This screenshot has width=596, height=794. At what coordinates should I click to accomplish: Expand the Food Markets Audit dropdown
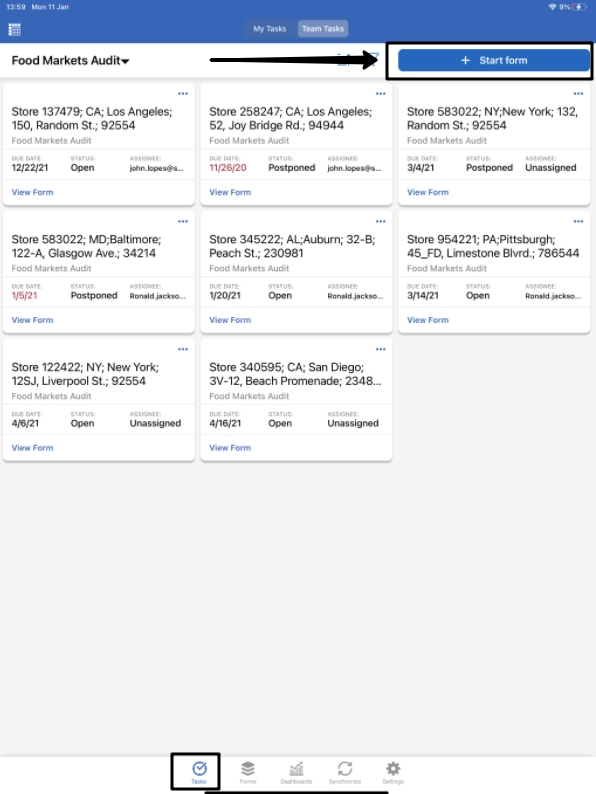tap(70, 61)
